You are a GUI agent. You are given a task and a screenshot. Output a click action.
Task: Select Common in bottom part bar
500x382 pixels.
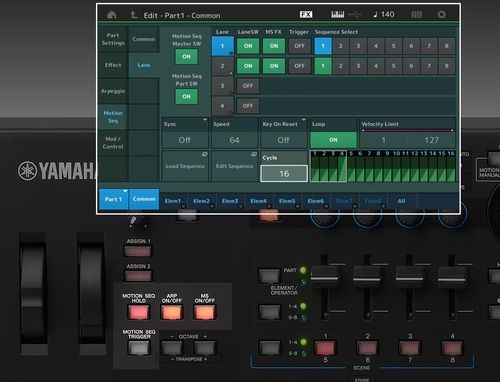(x=144, y=199)
